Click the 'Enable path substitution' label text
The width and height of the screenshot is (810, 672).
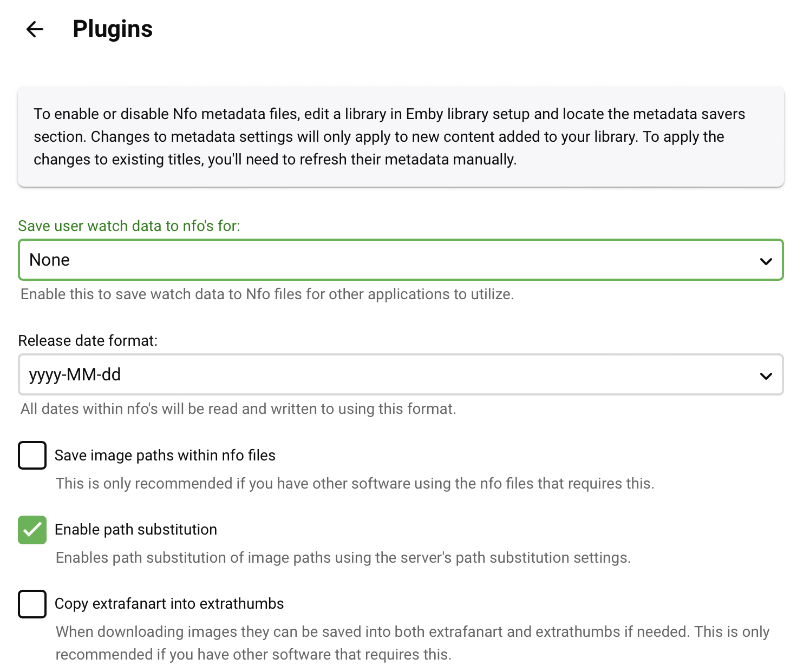(136, 530)
